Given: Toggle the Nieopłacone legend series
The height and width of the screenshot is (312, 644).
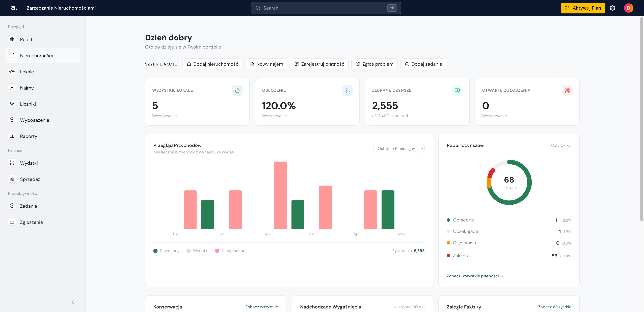Looking at the screenshot, I should 230,251.
